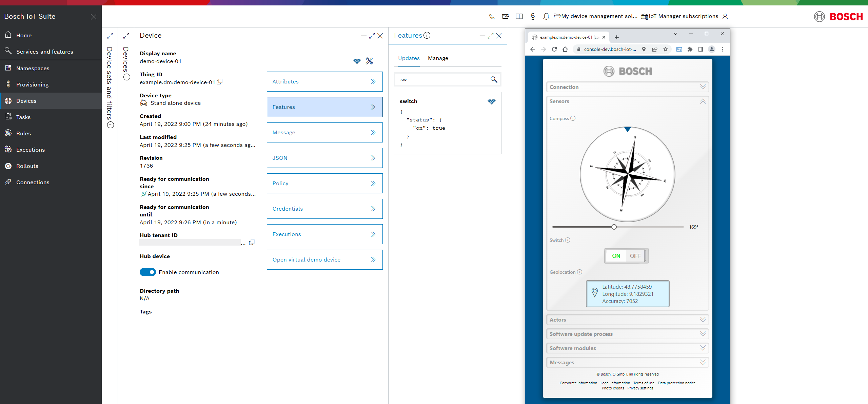Screen dimensions: 868x404
Task: Expand the Device sets and filters panel
Action: (110, 36)
